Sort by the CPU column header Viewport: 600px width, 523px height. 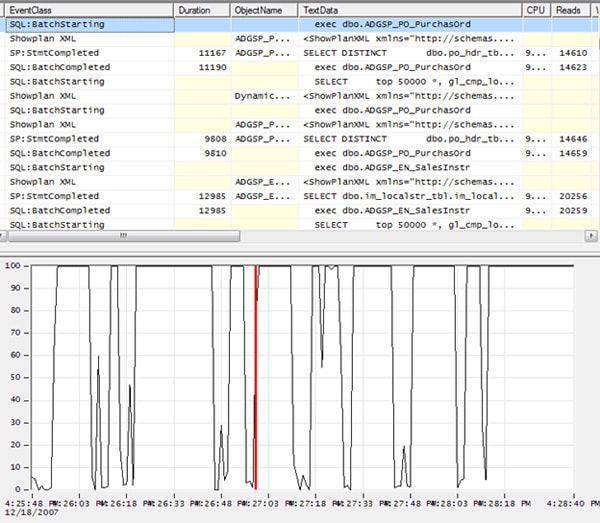pyautogui.click(x=536, y=10)
